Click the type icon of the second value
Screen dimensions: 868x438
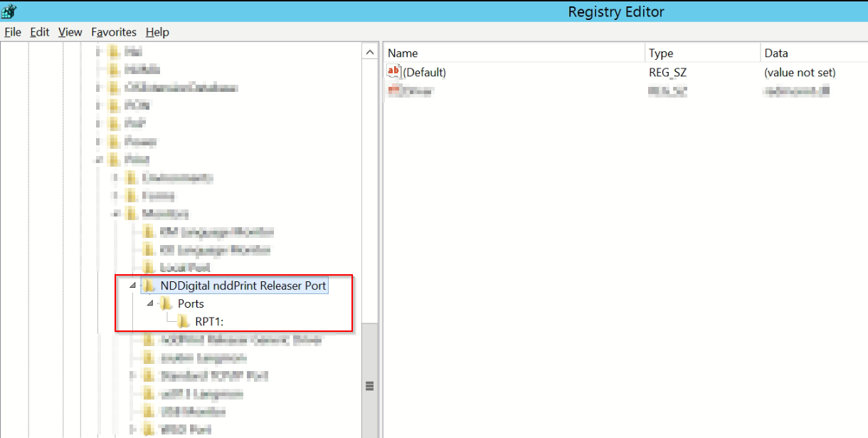(x=393, y=91)
